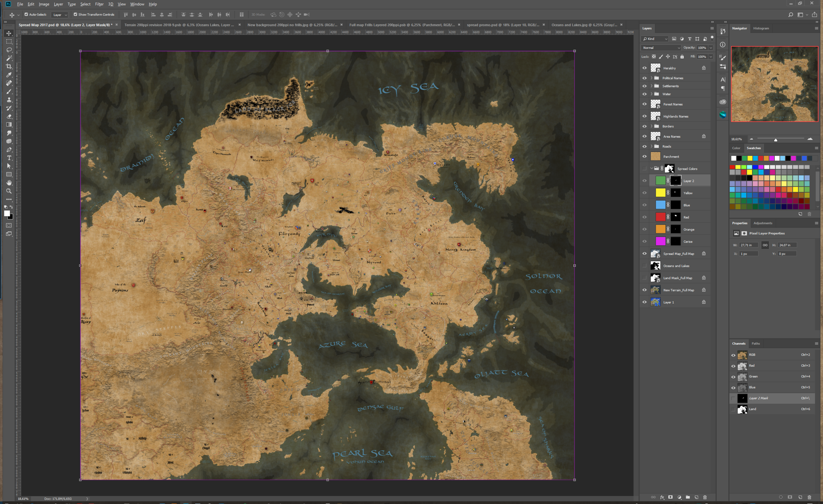Switch to Adjustments tab
823x504 pixels.
(763, 223)
